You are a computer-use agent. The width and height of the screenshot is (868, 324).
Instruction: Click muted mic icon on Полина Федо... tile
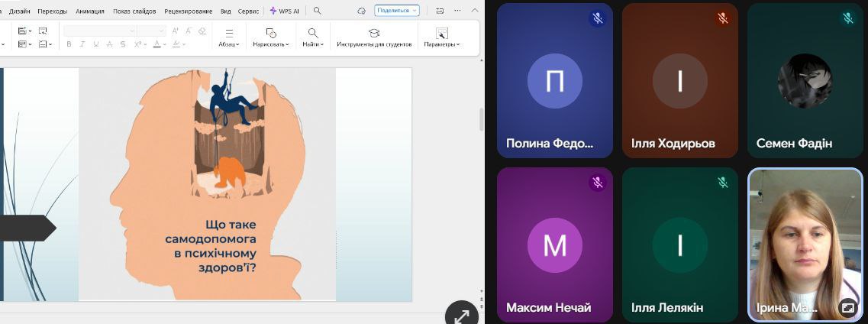coord(597,18)
